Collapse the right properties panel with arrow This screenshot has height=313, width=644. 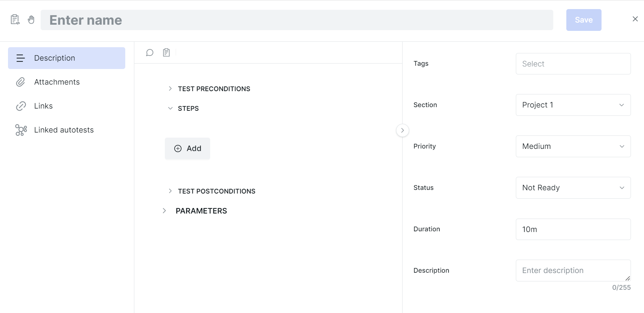tap(403, 130)
